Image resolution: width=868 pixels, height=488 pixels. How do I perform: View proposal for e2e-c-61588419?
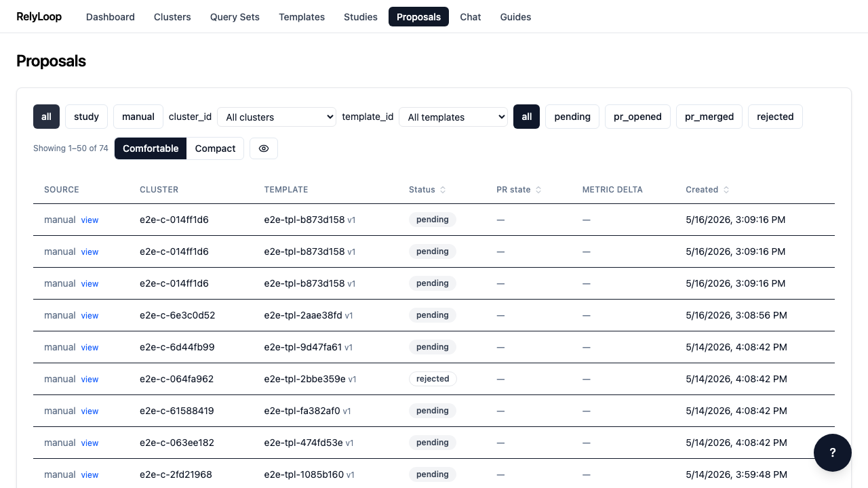(90, 411)
